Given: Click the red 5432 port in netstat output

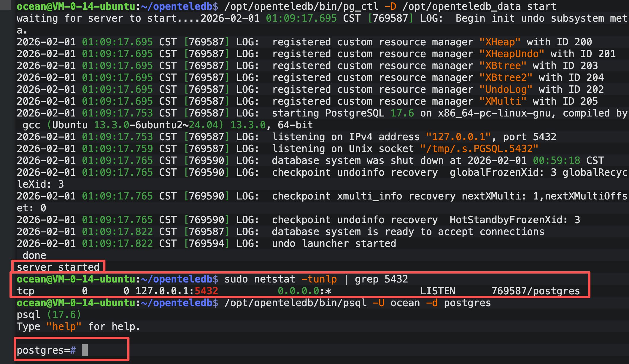Looking at the screenshot, I should 206,291.
